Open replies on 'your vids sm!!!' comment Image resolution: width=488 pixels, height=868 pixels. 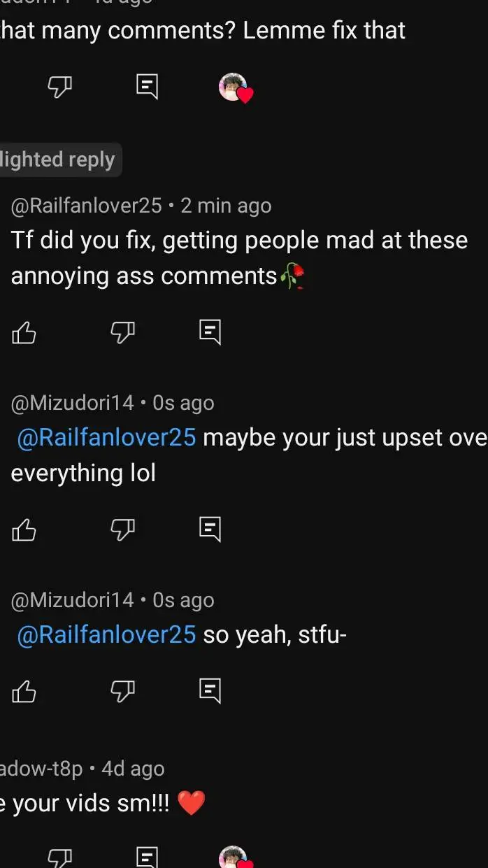147,857
